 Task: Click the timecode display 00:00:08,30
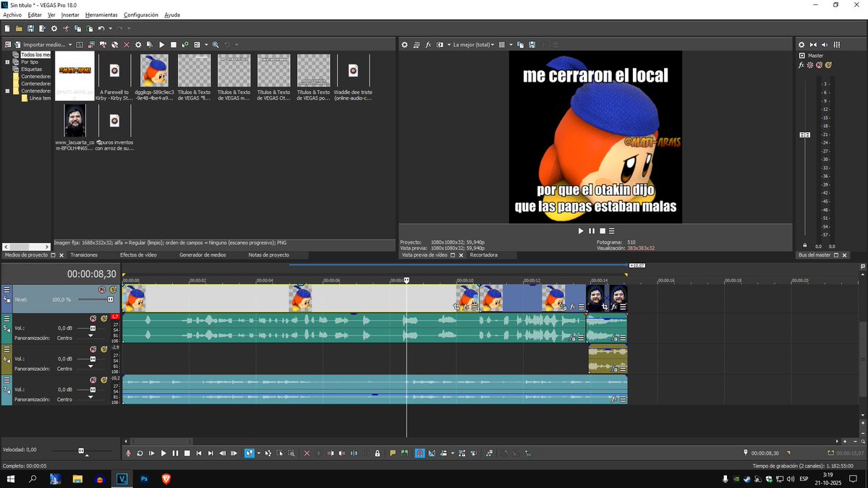[x=92, y=274]
